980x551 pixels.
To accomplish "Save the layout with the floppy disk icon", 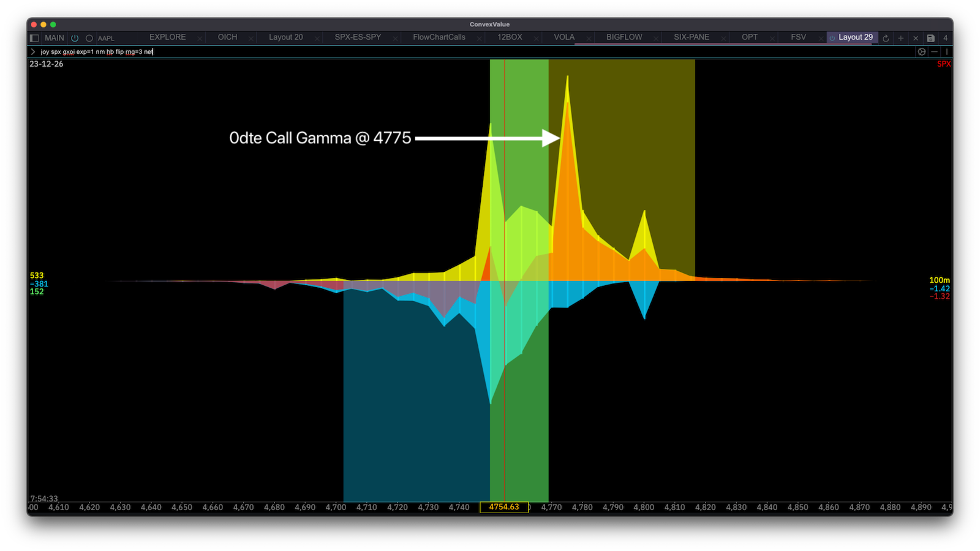I will tap(930, 38).
